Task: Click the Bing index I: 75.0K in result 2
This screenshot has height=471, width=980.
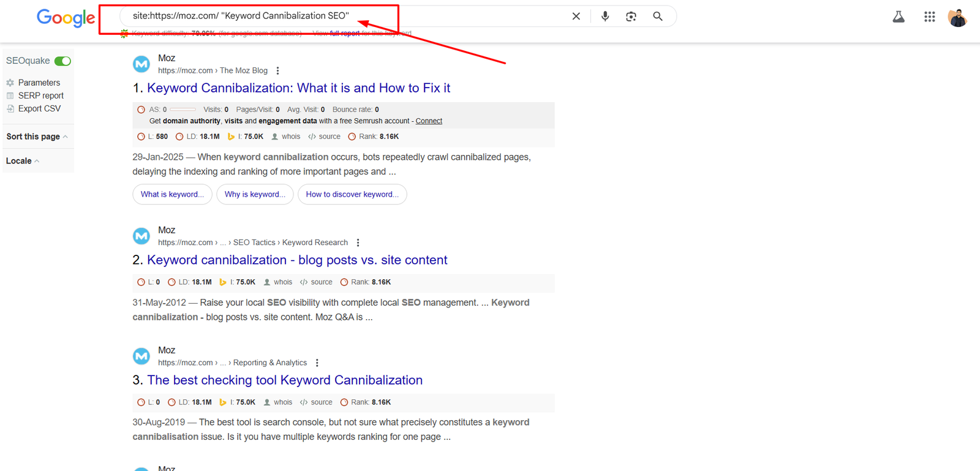Action: 237,282
